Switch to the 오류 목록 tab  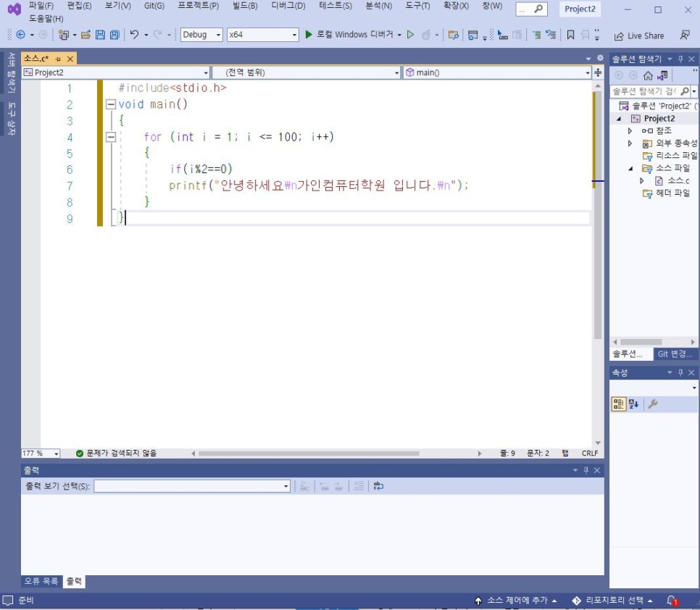click(41, 581)
